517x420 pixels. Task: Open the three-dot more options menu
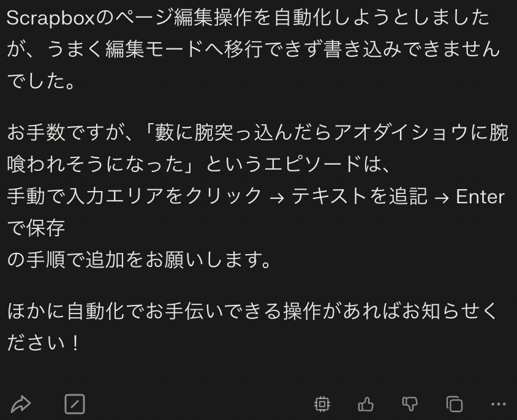(498, 404)
